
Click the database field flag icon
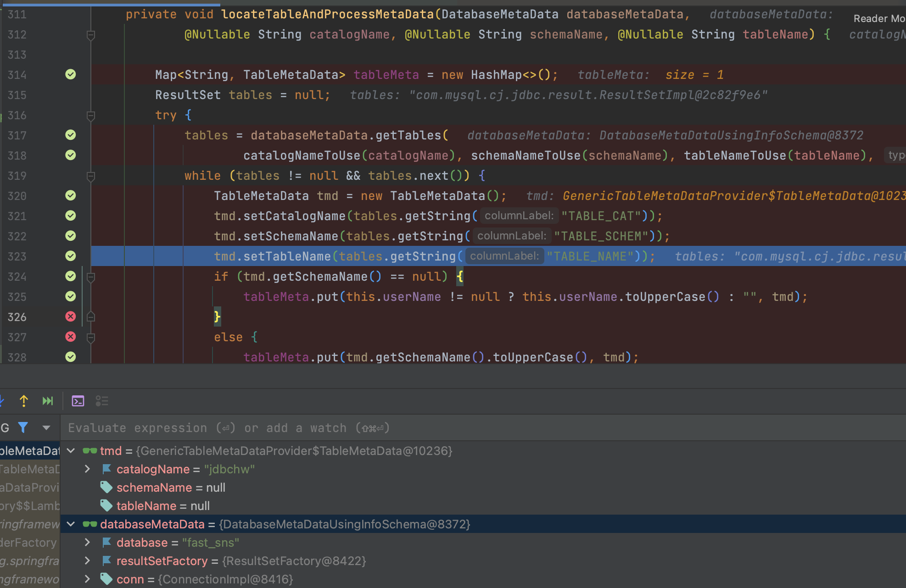point(106,542)
